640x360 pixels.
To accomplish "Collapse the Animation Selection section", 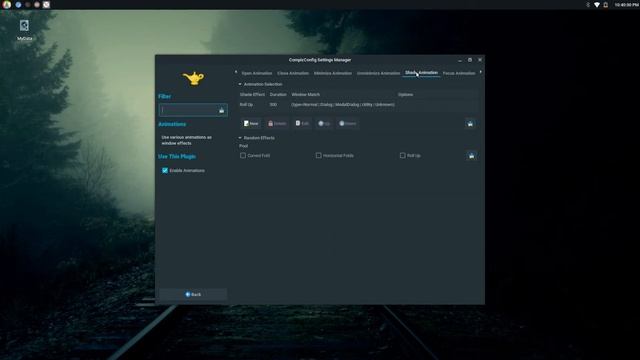I will 240,84.
